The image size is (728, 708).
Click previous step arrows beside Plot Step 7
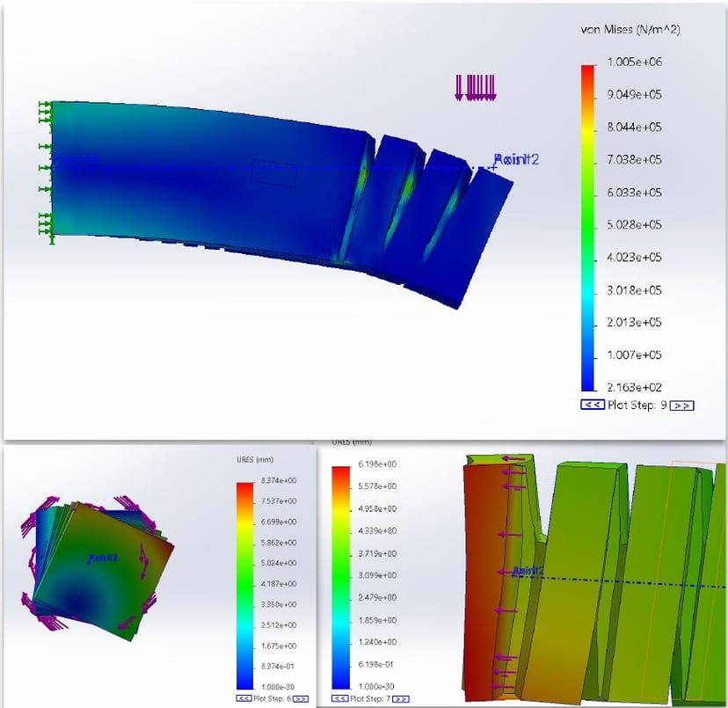[340, 698]
